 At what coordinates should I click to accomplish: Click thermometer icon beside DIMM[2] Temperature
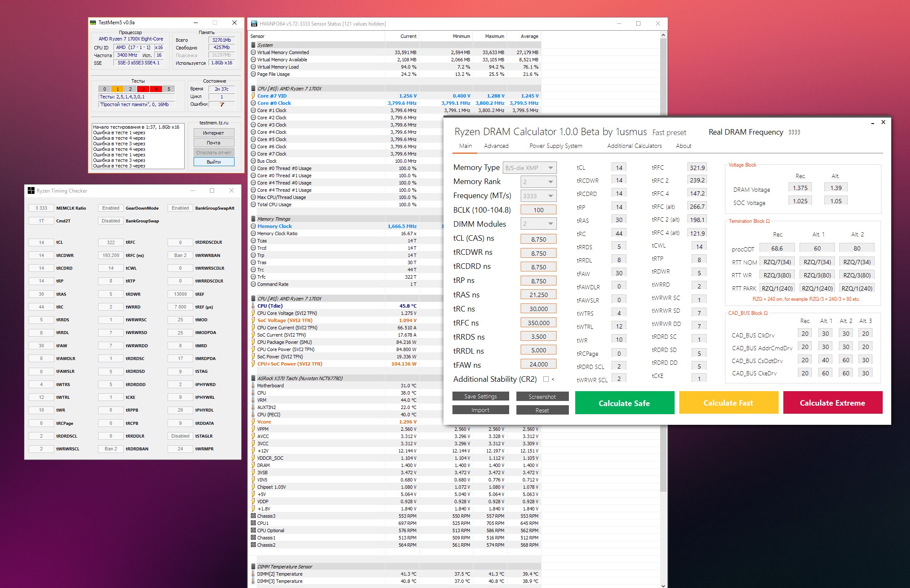click(x=253, y=574)
